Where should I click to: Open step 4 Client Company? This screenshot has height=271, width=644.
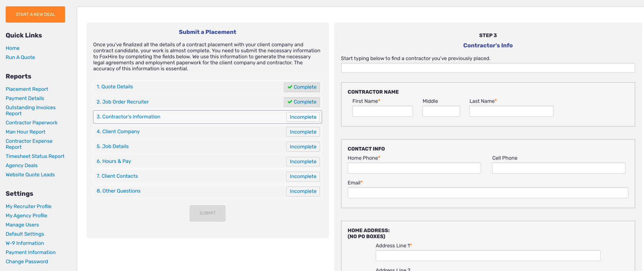(118, 131)
